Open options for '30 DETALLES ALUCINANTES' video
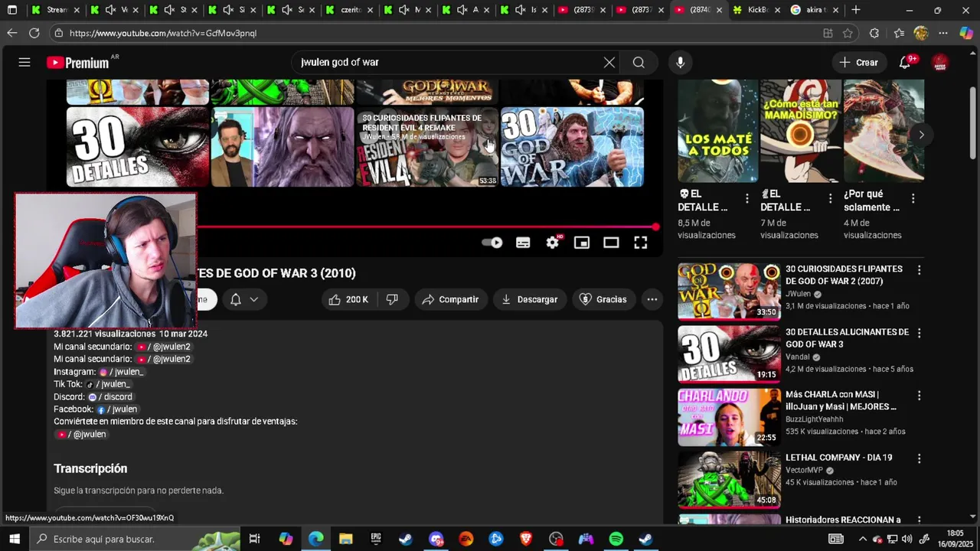The width and height of the screenshot is (980, 551). click(920, 333)
